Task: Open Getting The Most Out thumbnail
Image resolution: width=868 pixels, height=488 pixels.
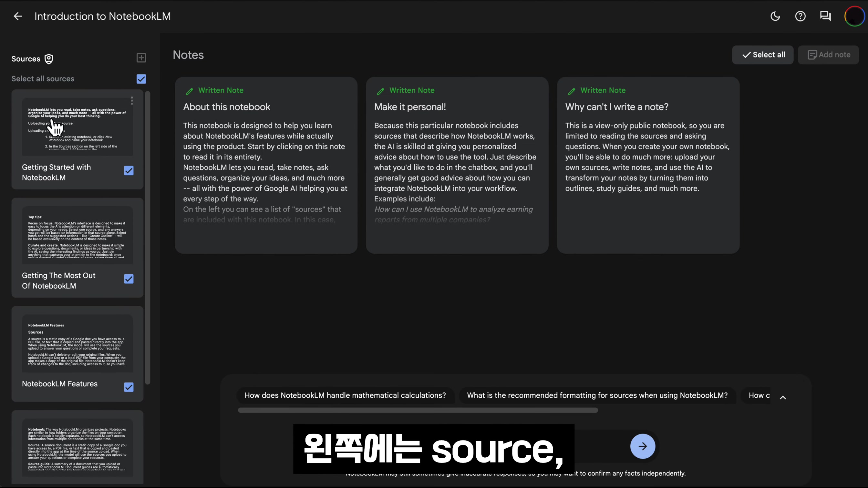Action: click(77, 235)
